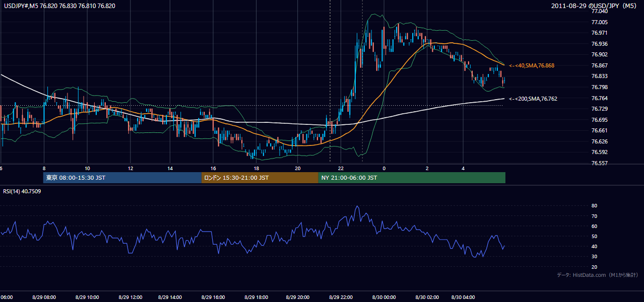Click price axis value 76.971

pyautogui.click(x=600, y=33)
